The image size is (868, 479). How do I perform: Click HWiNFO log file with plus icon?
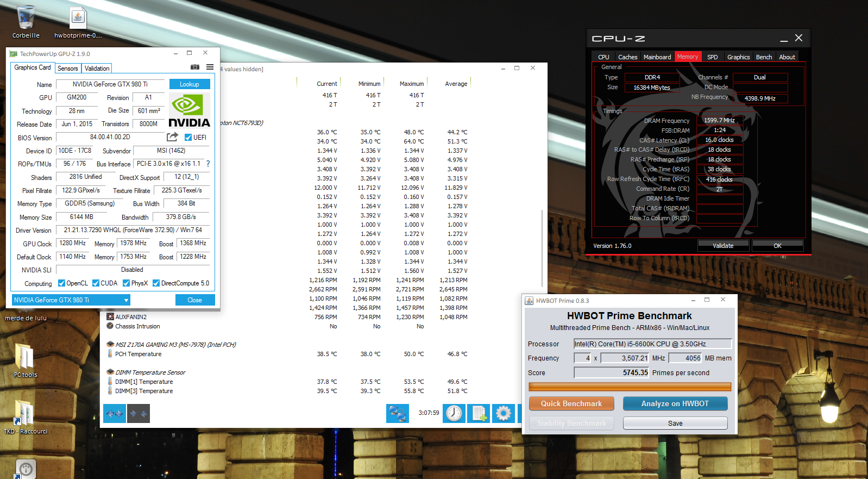[x=479, y=414]
